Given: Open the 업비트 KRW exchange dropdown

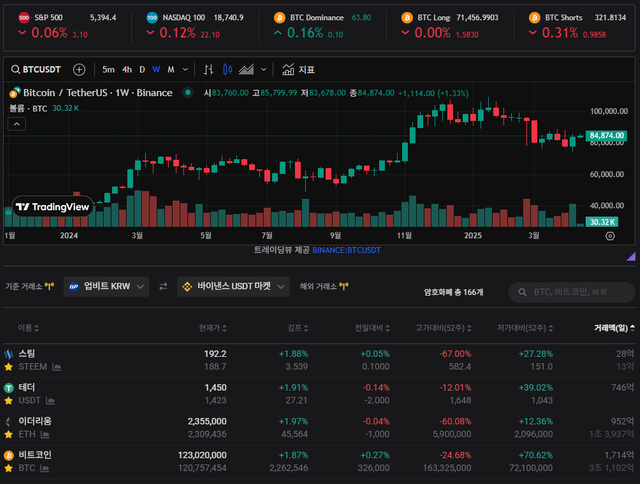Looking at the screenshot, I should 106,286.
